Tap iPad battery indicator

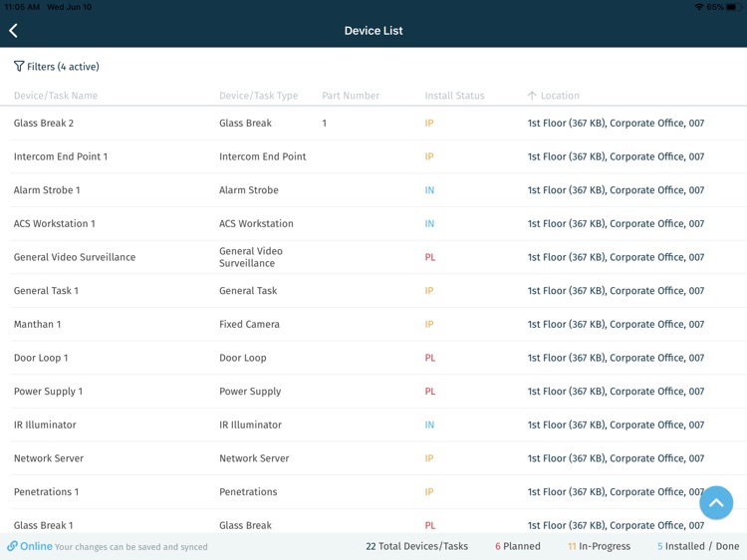[x=734, y=7]
